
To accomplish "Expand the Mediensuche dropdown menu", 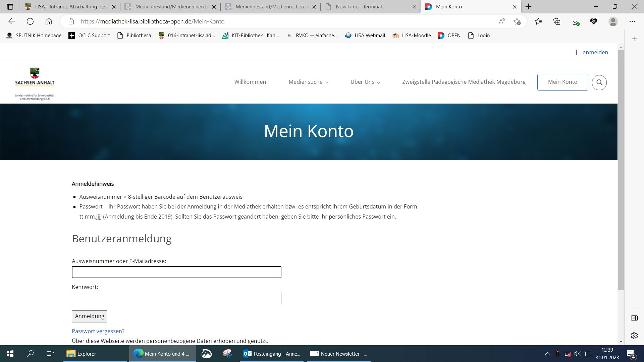I will [x=309, y=82].
